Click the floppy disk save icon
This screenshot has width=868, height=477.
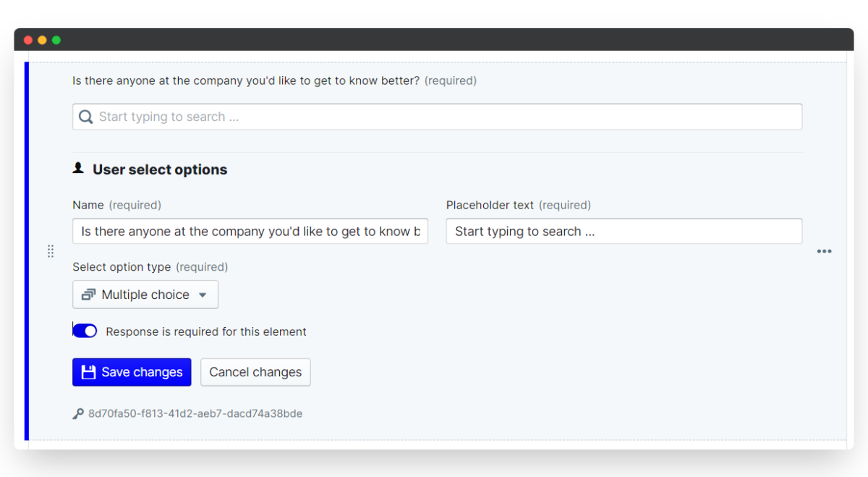88,372
